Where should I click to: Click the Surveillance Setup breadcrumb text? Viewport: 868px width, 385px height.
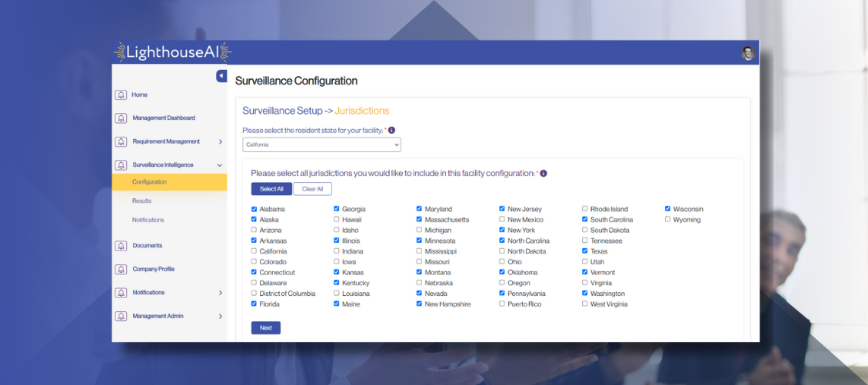pos(282,111)
